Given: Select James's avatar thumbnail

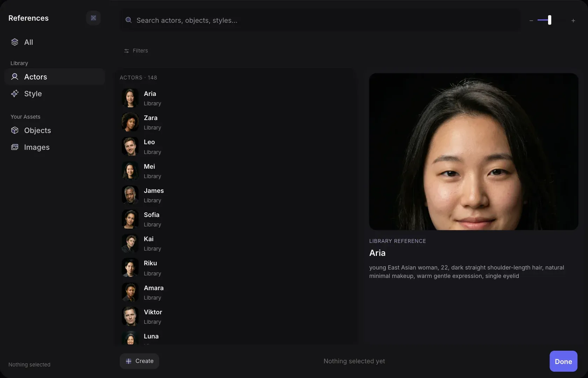Looking at the screenshot, I should pos(130,195).
